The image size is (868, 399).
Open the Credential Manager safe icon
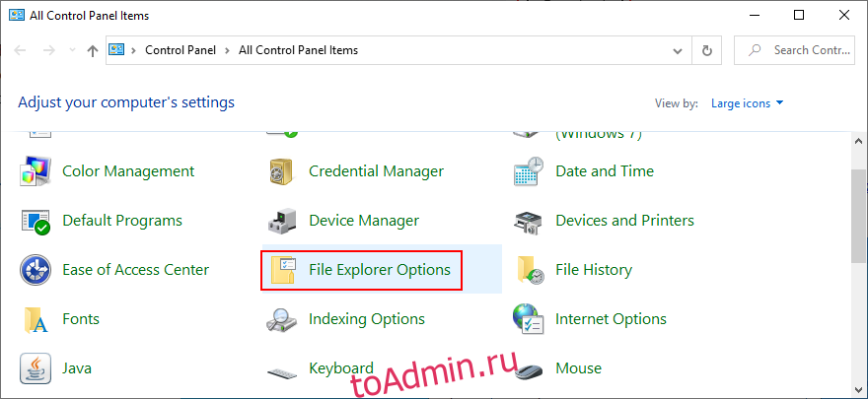(x=282, y=171)
